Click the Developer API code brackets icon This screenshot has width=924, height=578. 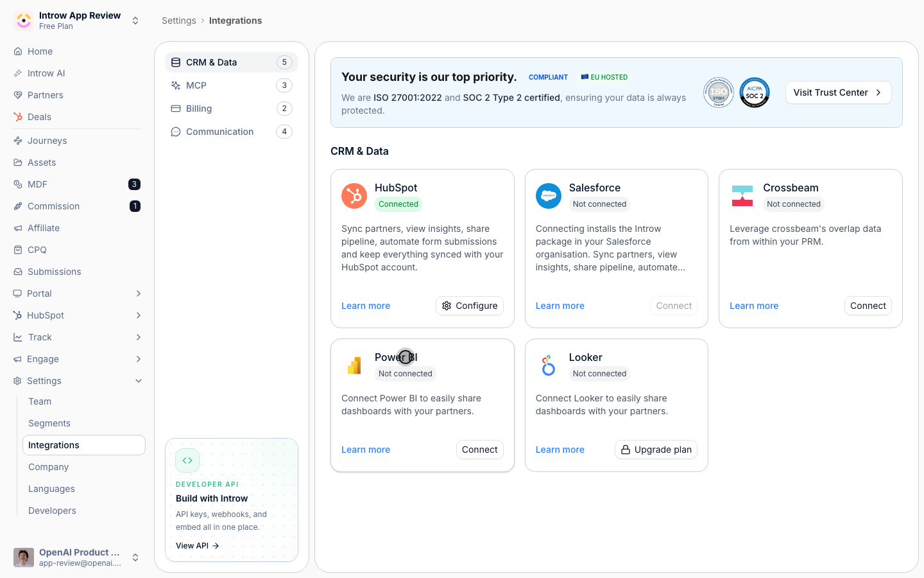coord(187,460)
